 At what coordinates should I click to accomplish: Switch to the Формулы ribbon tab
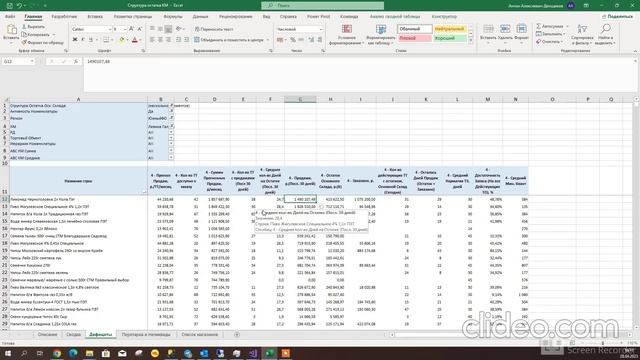173,17
